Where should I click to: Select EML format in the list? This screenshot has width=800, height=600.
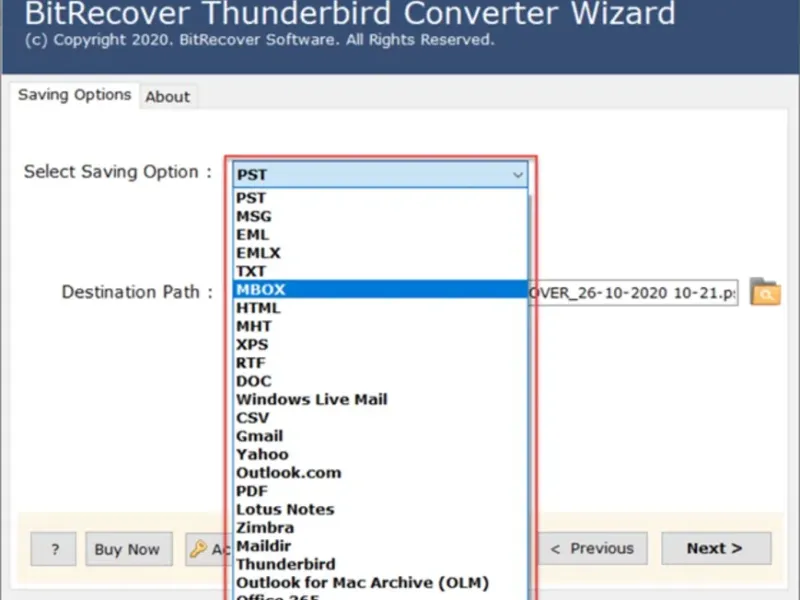380,235
